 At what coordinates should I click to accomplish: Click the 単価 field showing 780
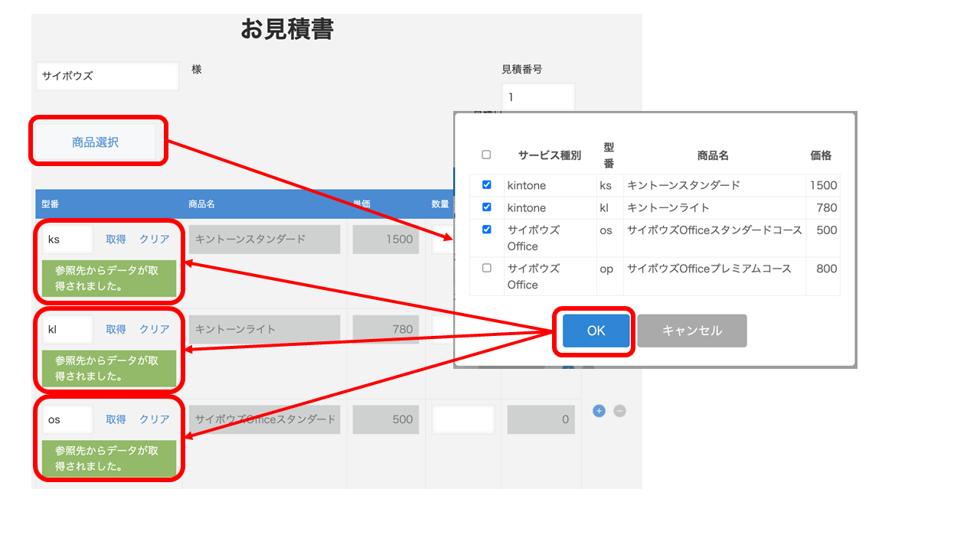pyautogui.click(x=386, y=329)
